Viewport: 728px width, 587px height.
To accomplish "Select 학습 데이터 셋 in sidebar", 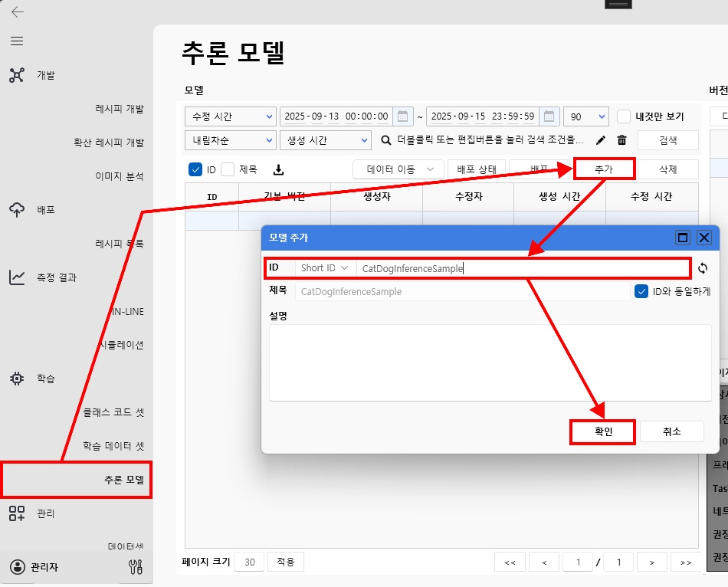I will (113, 446).
